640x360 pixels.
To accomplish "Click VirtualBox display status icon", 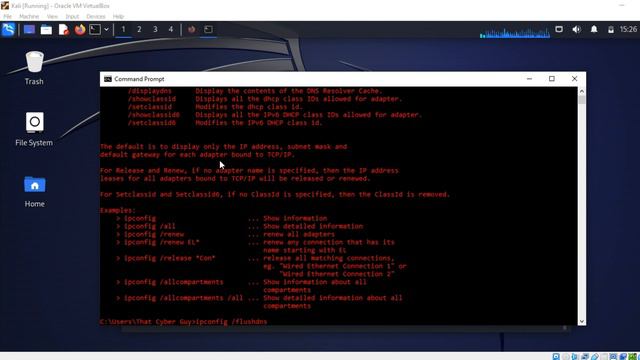I will click(613, 357).
